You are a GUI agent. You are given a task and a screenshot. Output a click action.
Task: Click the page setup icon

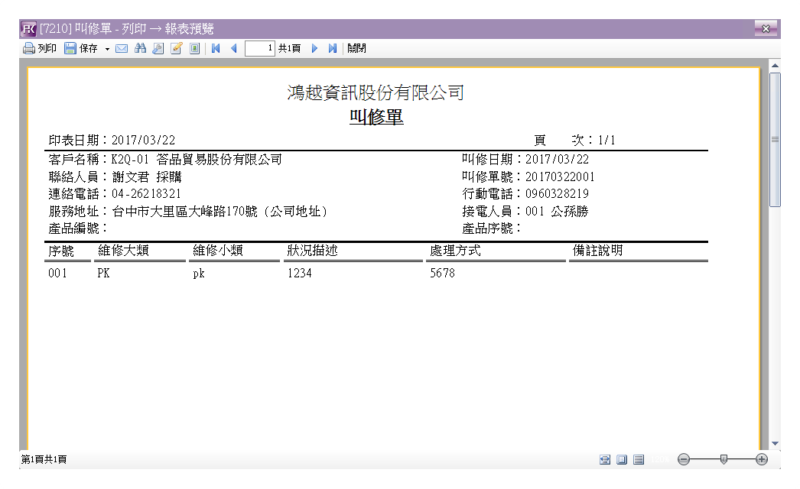click(194, 48)
